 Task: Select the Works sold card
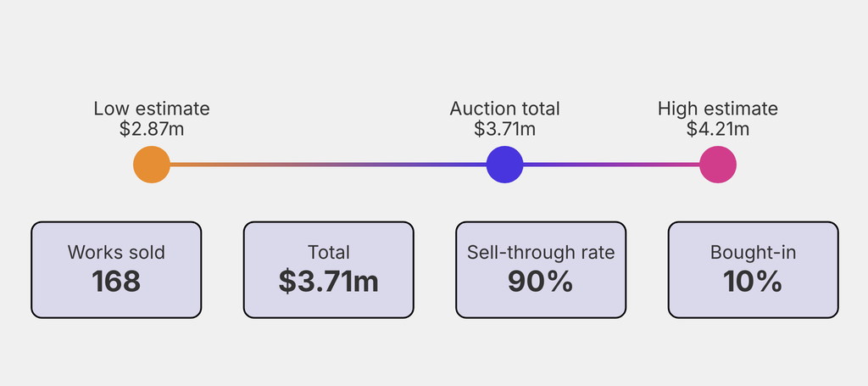point(116,270)
